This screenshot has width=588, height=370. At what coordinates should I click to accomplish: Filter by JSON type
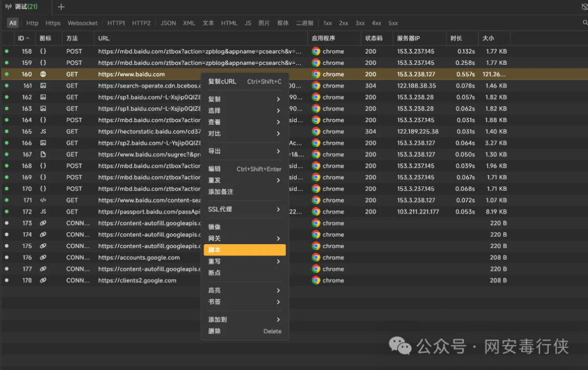point(168,23)
